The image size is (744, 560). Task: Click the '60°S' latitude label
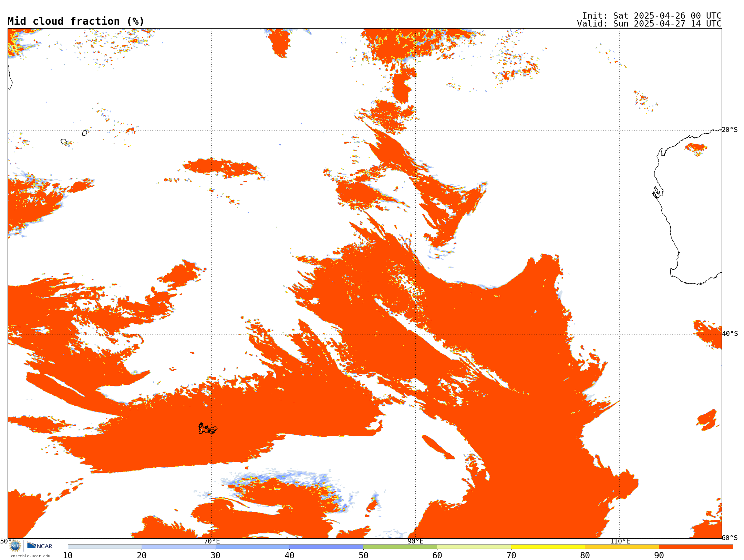[x=730, y=538]
